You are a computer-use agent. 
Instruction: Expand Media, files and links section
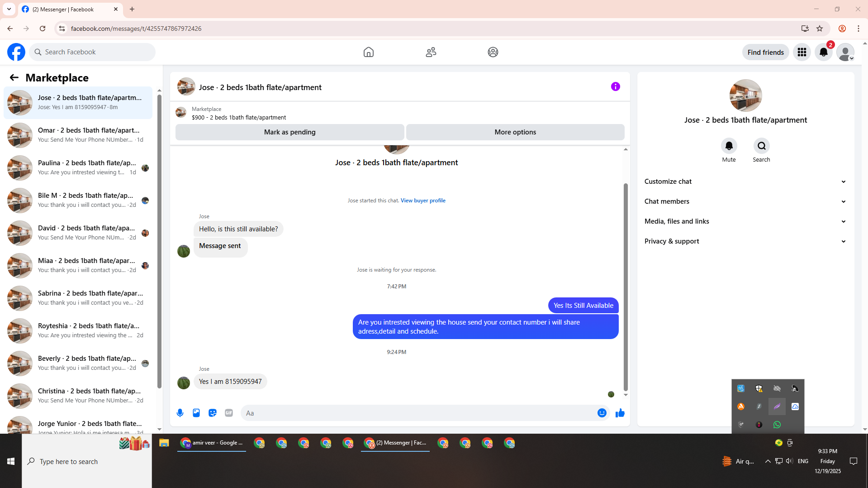[x=745, y=221]
